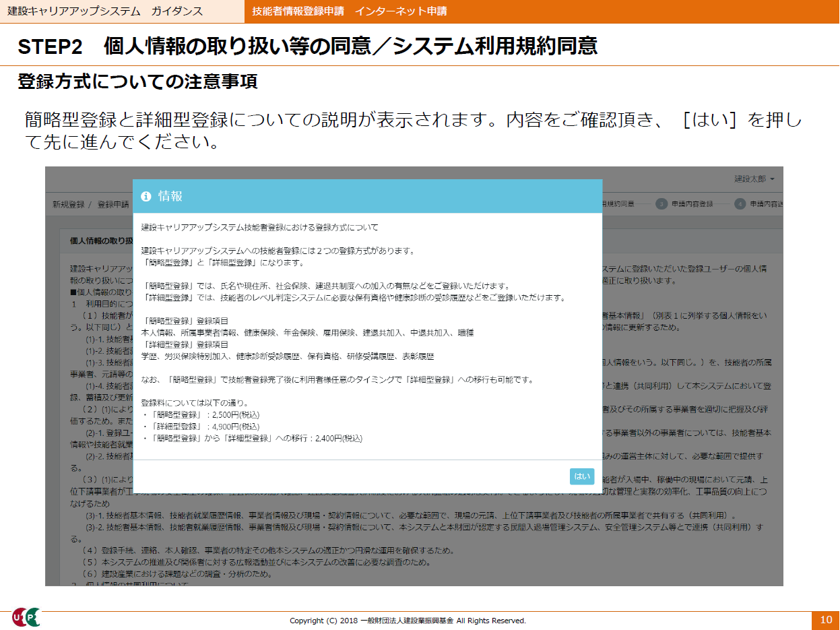Image resolution: width=840 pixels, height=630 pixels.
Task: Click the line starting 学歴、労災保険特別加入
Action: tap(288, 356)
